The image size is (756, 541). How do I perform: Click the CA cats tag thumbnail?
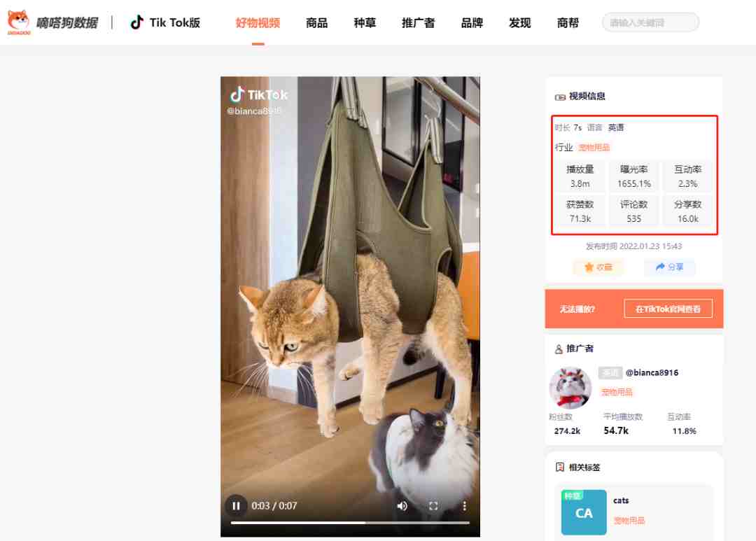(x=584, y=512)
